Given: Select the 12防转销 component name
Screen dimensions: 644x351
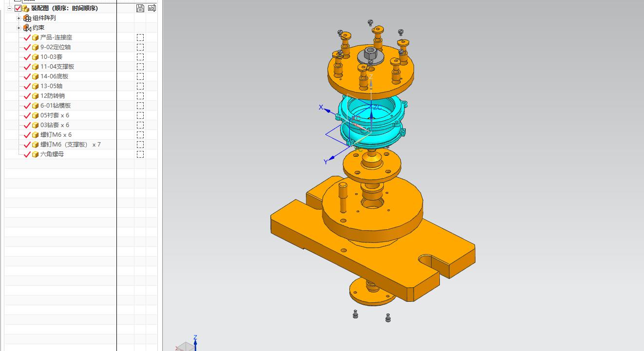Looking at the screenshot, I should 53,96.
